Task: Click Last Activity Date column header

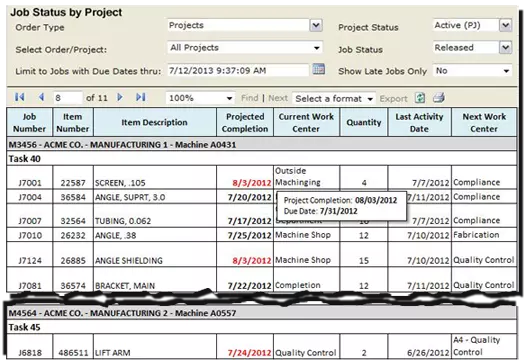Action: coord(419,122)
